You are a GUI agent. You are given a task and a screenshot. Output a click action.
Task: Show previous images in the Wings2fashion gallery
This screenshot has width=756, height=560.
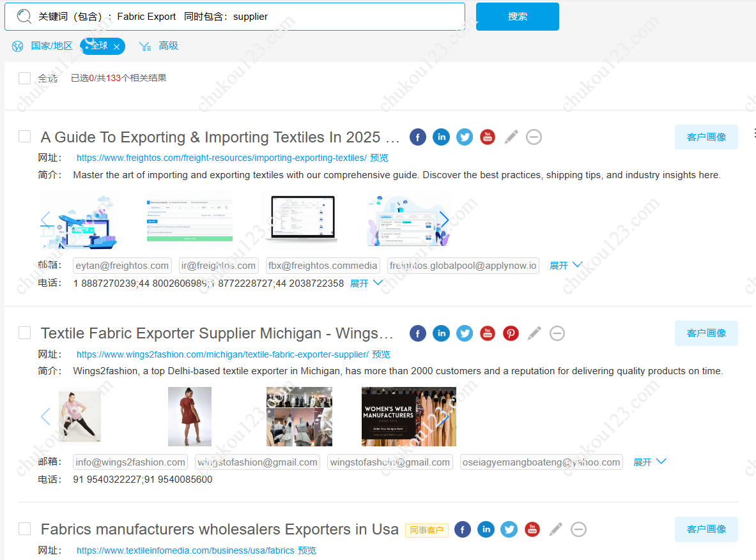46,416
